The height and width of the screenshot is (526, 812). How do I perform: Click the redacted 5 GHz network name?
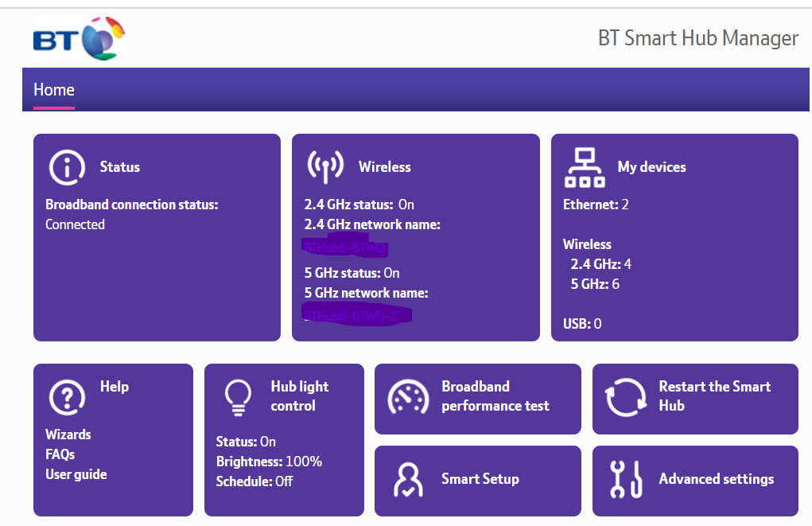356,315
